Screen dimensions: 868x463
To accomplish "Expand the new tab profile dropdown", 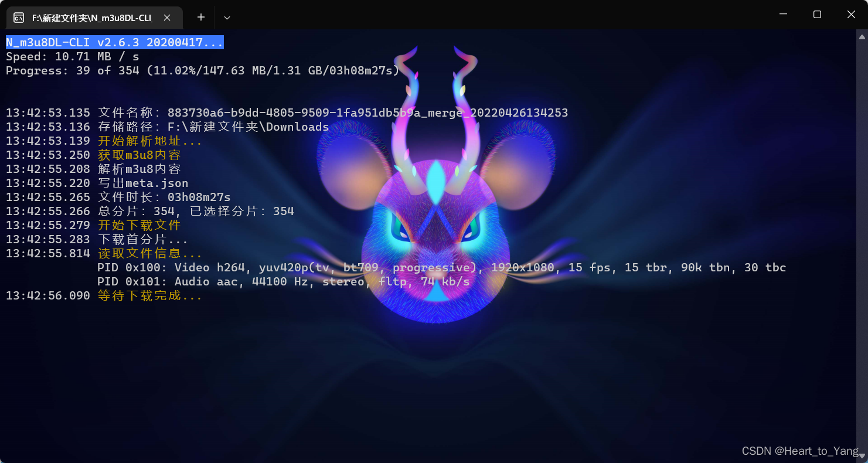I will point(227,18).
